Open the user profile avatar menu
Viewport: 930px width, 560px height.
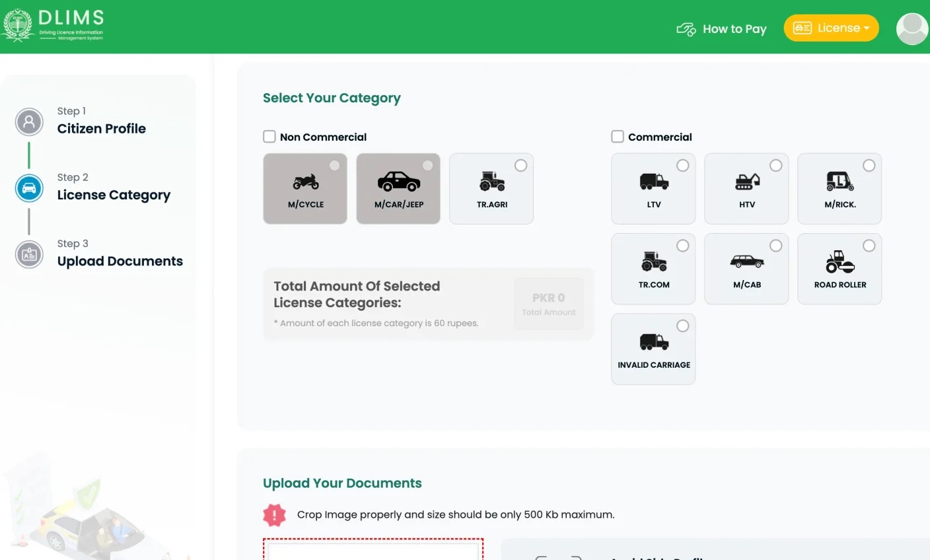click(x=912, y=29)
